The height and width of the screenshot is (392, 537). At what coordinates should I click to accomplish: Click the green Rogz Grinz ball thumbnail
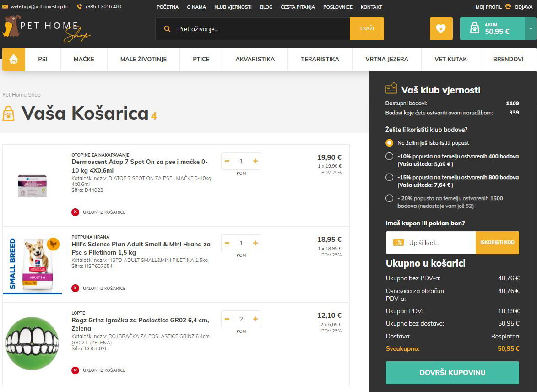(32, 343)
